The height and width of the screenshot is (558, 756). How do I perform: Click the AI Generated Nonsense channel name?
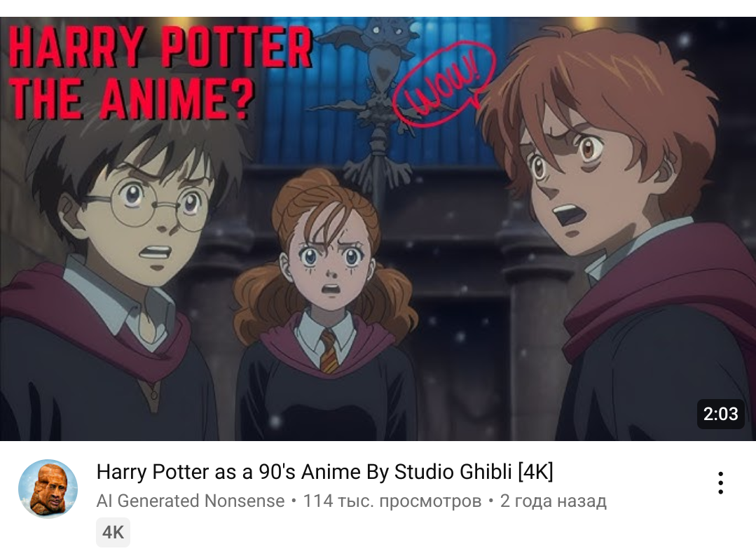[x=191, y=501]
